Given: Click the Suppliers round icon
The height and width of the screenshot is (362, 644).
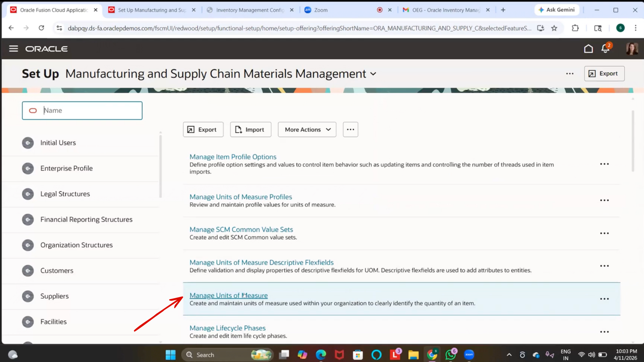Looking at the screenshot, I should [x=28, y=296].
